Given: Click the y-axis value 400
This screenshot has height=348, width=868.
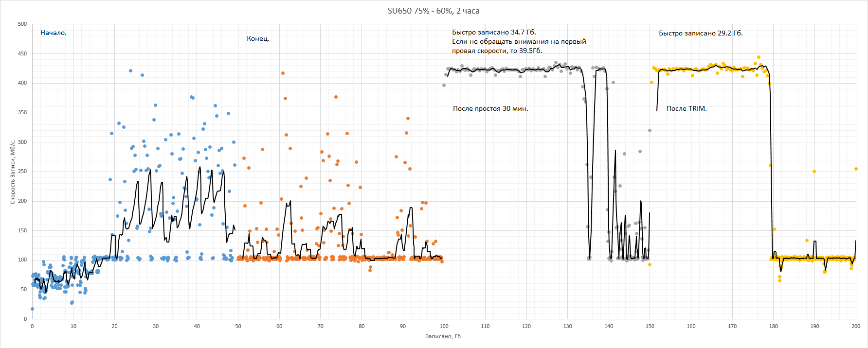Looking at the screenshot, I should tap(22, 83).
